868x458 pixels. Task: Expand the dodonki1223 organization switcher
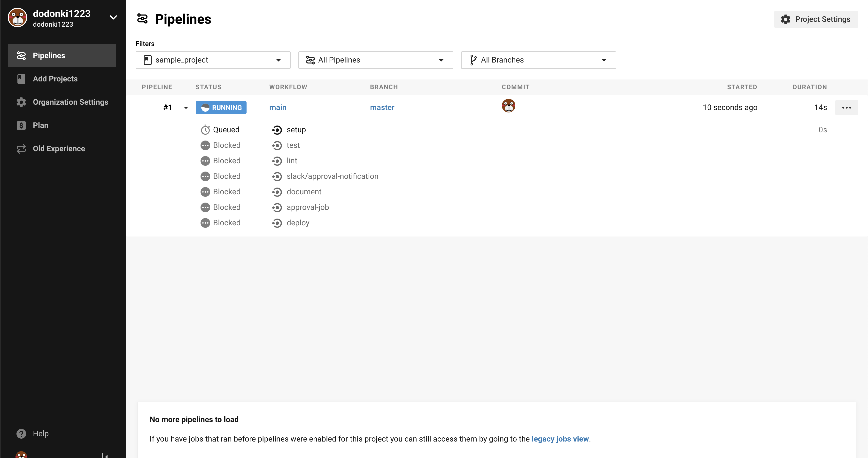coord(113,17)
